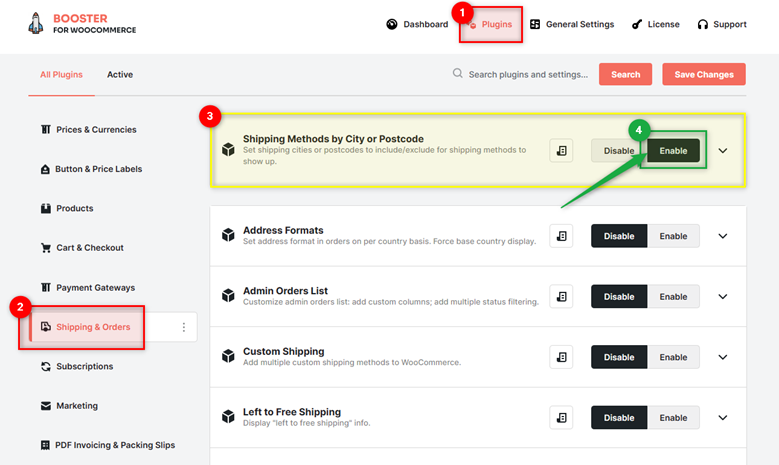Focus the Search plugins and settings field
The width and height of the screenshot is (779, 465).
pos(528,75)
